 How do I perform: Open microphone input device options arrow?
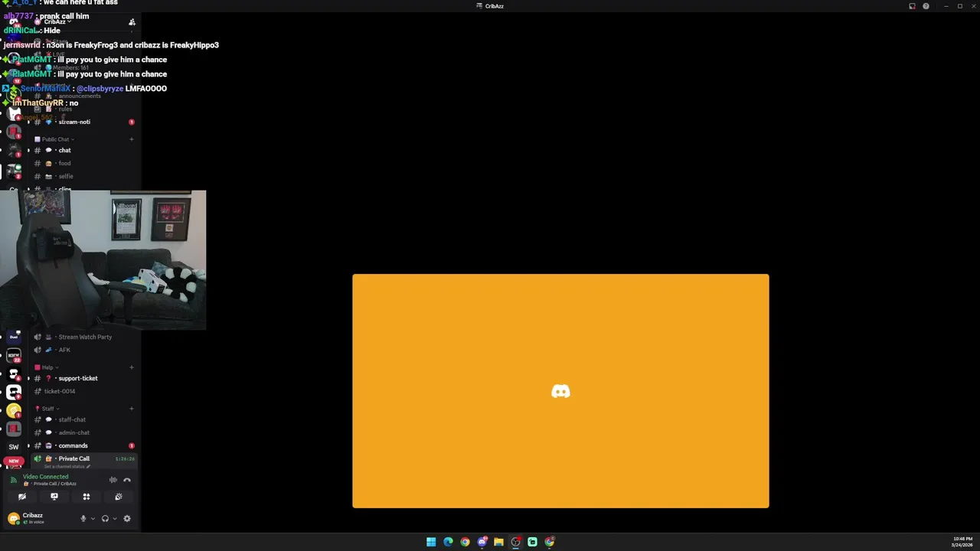point(93,518)
